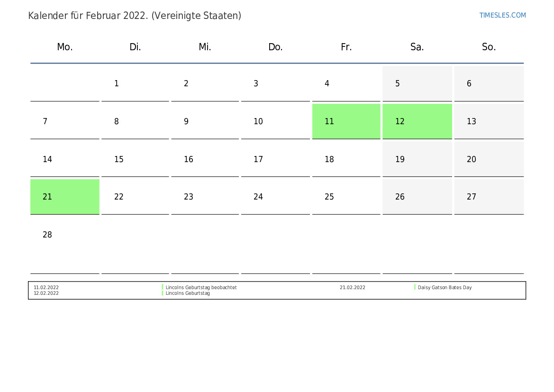Image resolution: width=554 pixels, height=392 pixels.
Task: Click the So. weekday column header
Action: pyautogui.click(x=489, y=47)
